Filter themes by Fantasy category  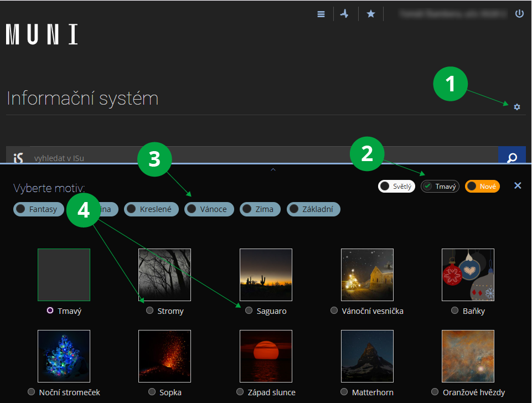click(x=38, y=209)
